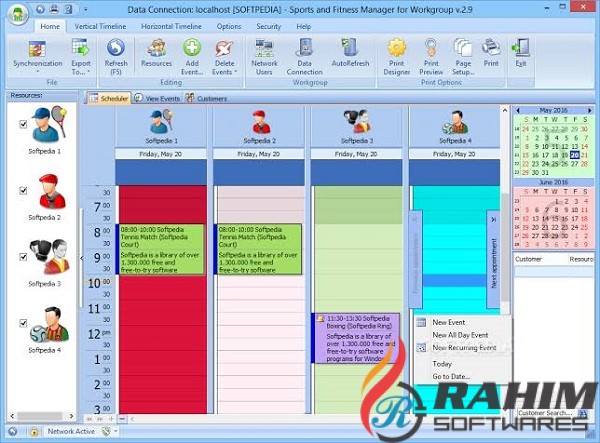Open the Horizontal Timeline tab
This screenshot has height=443, width=600.
[171, 26]
